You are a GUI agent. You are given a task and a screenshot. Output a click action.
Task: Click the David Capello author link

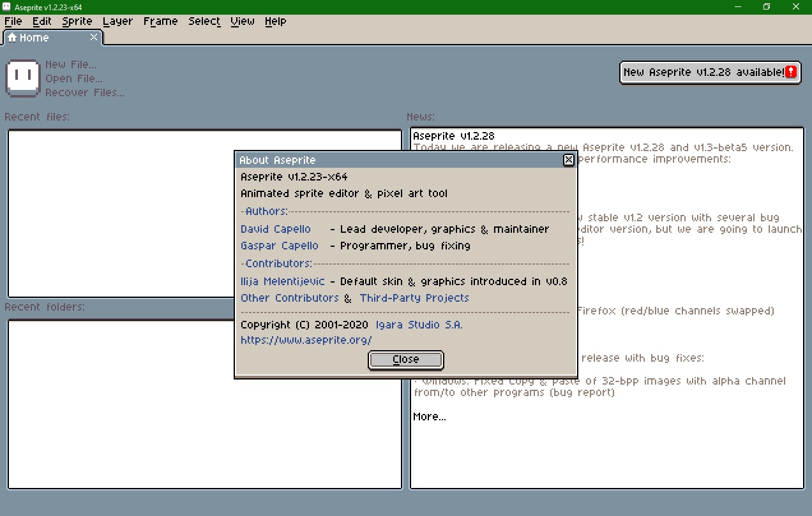click(x=276, y=229)
